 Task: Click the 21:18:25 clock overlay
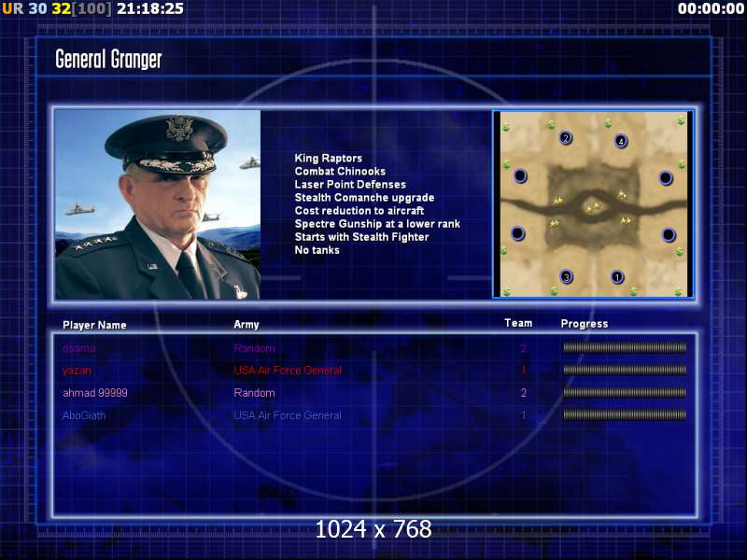click(150, 8)
